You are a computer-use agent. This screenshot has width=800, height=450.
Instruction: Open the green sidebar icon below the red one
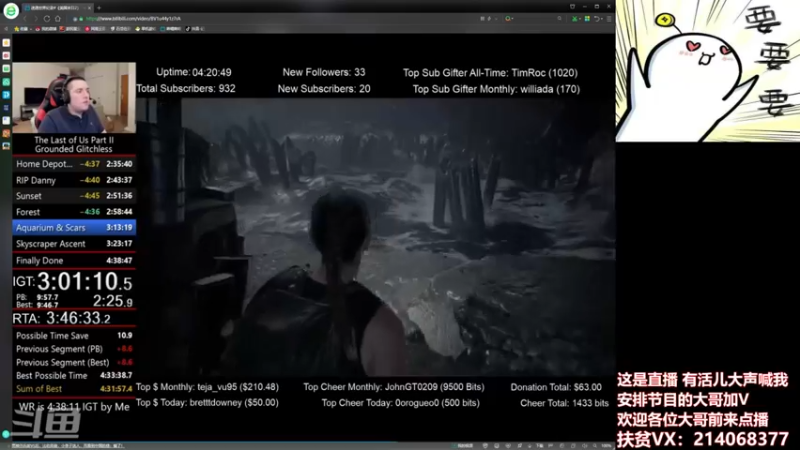(x=6, y=68)
